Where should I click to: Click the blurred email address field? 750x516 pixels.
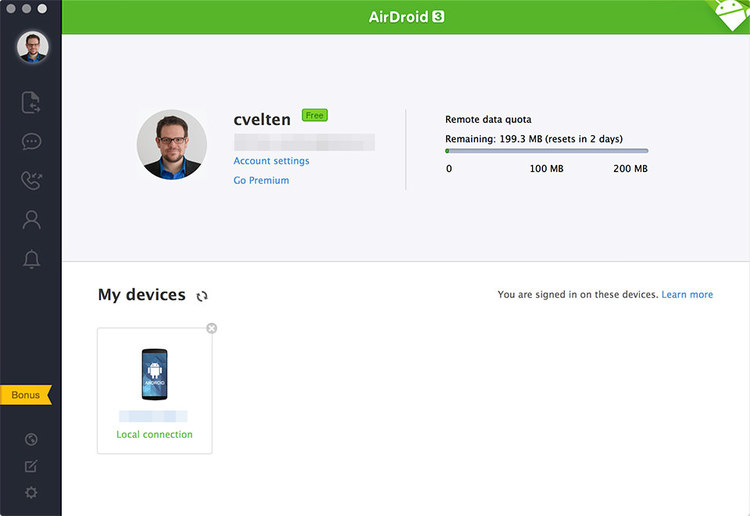304,142
